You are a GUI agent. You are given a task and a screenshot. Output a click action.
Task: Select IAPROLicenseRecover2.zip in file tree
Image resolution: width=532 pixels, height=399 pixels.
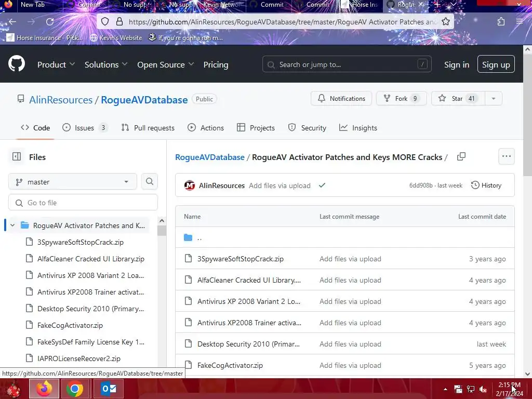click(79, 358)
